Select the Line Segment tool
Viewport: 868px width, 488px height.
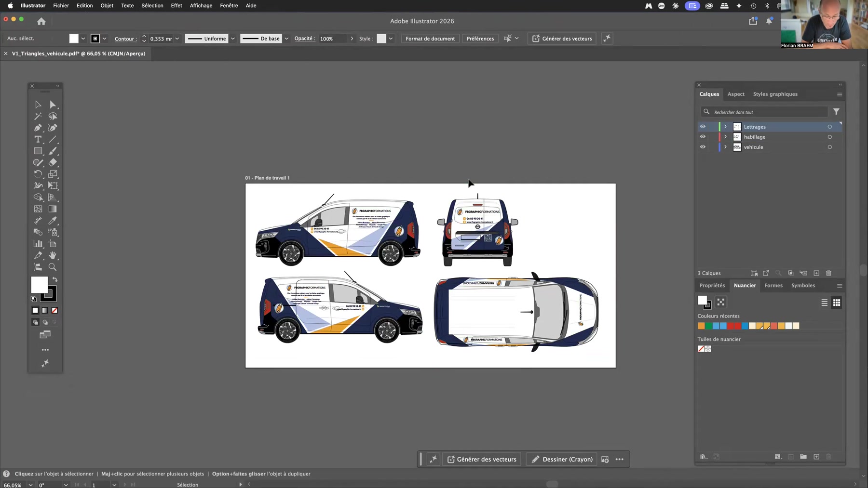[x=53, y=139]
